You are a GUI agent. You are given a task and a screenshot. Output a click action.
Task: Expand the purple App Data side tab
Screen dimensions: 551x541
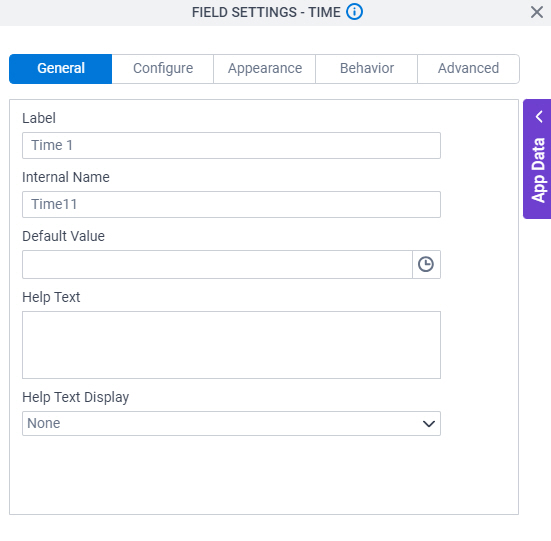[538, 159]
